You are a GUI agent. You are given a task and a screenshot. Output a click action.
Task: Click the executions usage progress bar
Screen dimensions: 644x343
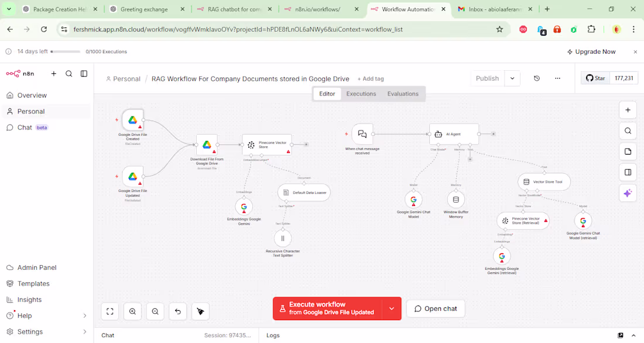pos(66,52)
